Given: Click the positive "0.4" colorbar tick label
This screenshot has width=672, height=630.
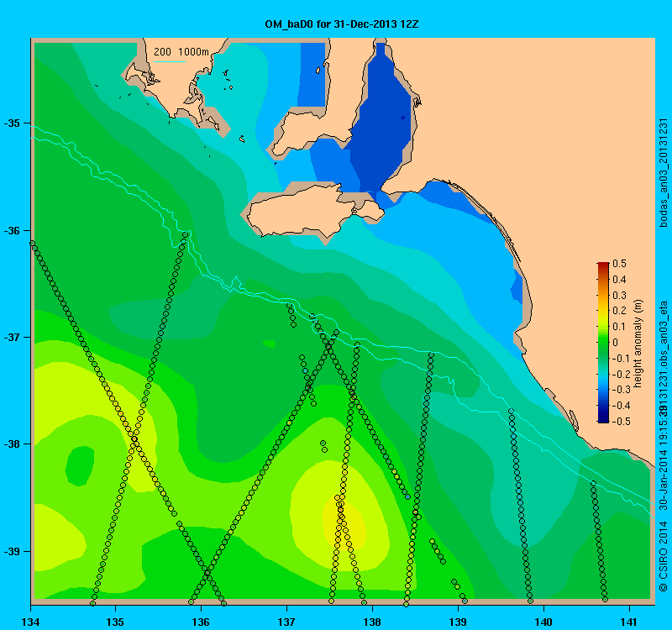Looking at the screenshot, I should click(x=619, y=280).
